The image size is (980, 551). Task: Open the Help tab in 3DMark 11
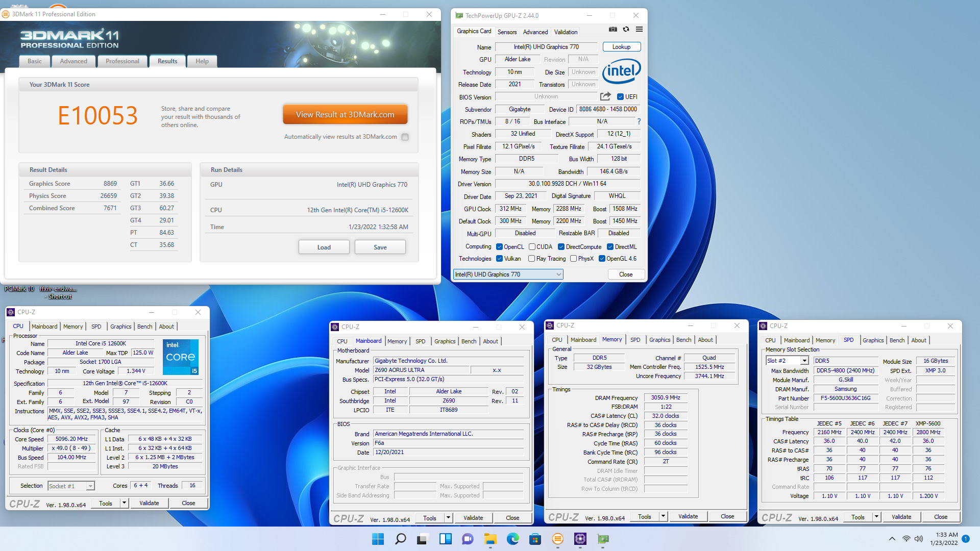[x=202, y=61]
